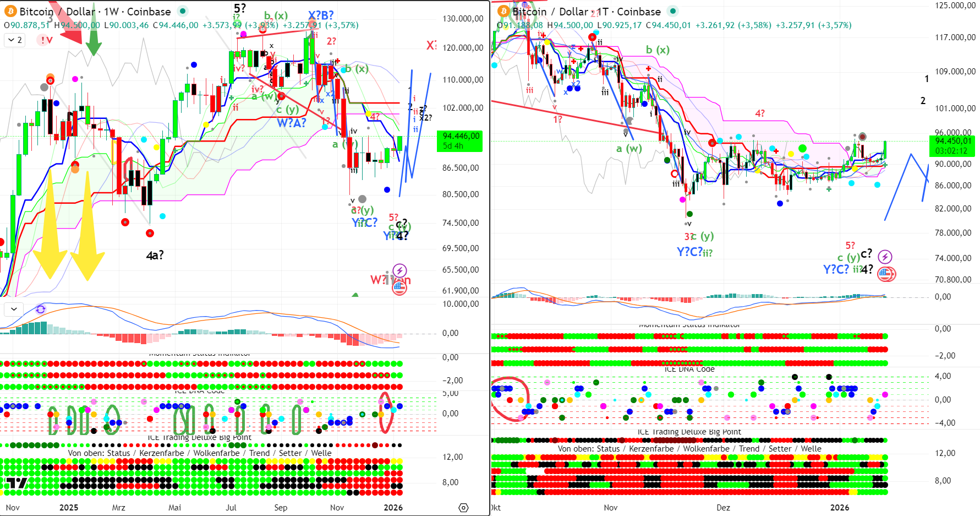Click green market status dot on daily chart
Viewport: 980px width, 516px height.
pos(673,11)
